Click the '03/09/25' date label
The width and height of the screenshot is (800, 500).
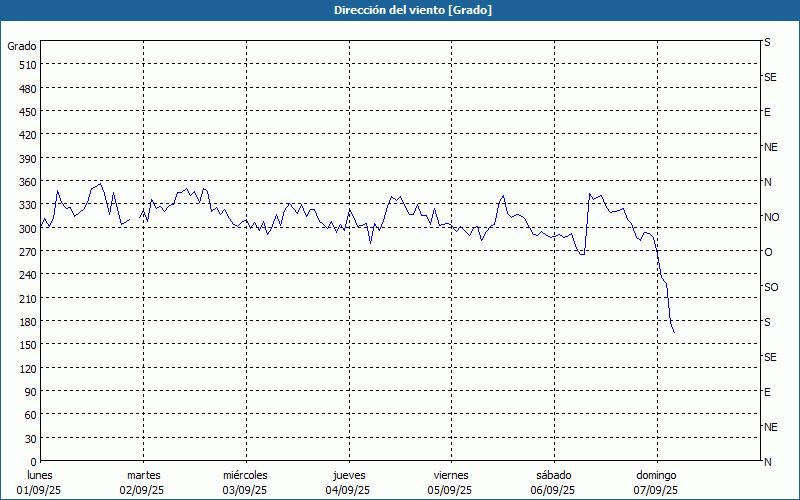click(x=245, y=490)
